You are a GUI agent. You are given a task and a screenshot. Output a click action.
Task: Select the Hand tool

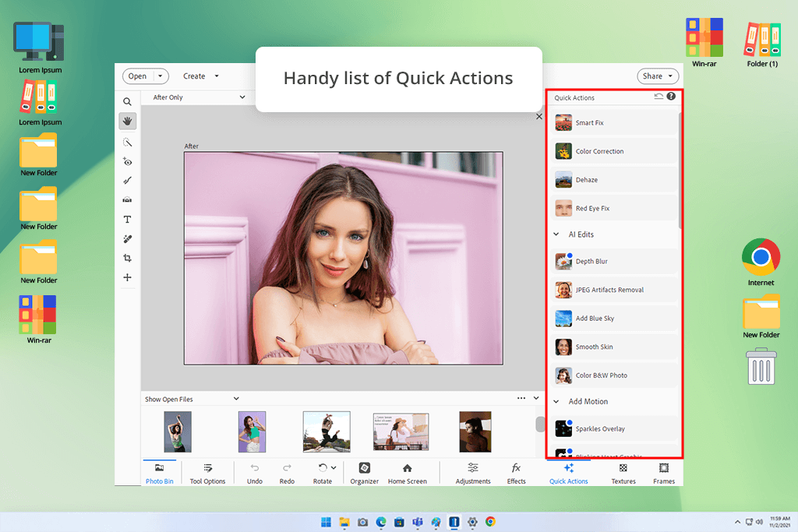point(128,121)
